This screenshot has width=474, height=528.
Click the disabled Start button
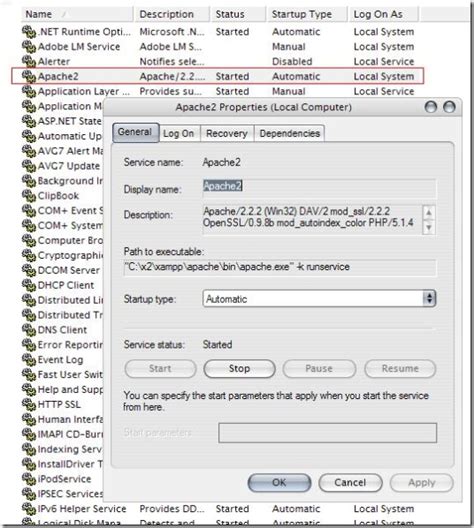click(x=160, y=368)
